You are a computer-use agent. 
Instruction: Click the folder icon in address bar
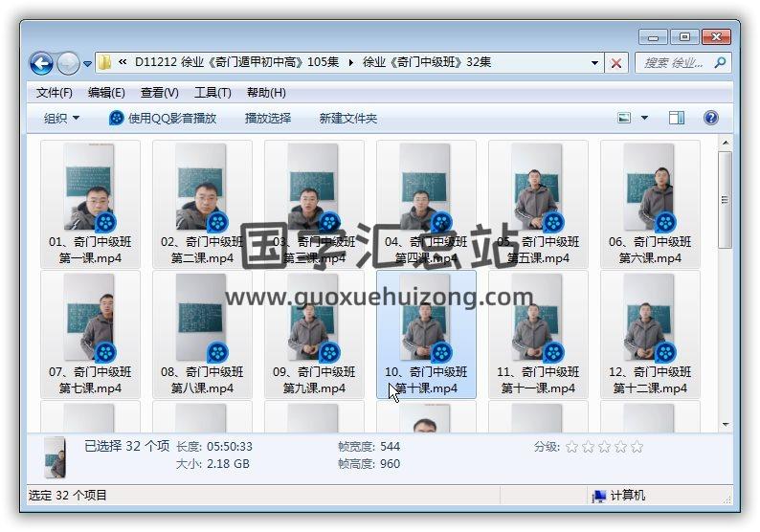tap(105, 63)
